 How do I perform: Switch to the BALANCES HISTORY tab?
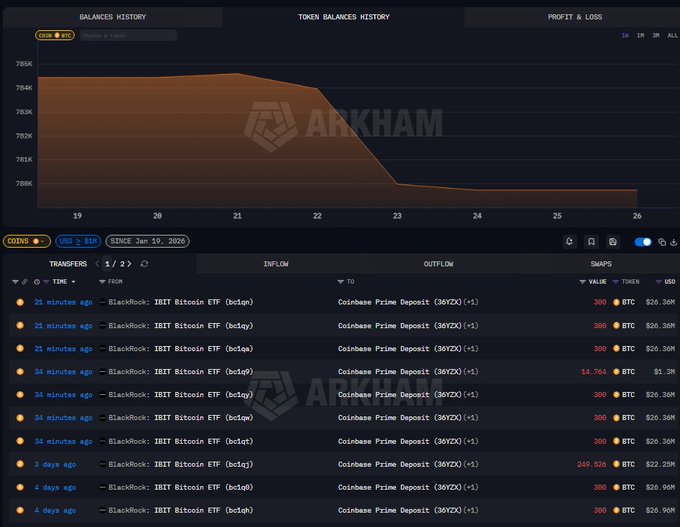tap(113, 17)
